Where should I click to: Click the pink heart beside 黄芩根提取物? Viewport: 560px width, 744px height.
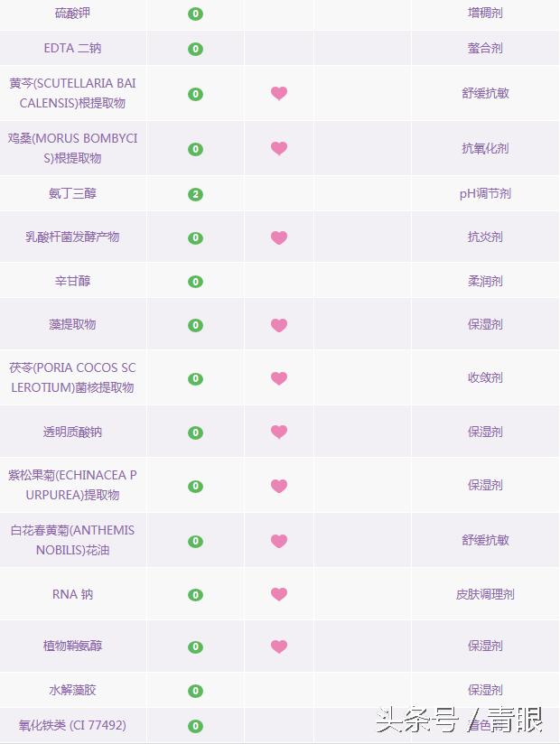279,93
